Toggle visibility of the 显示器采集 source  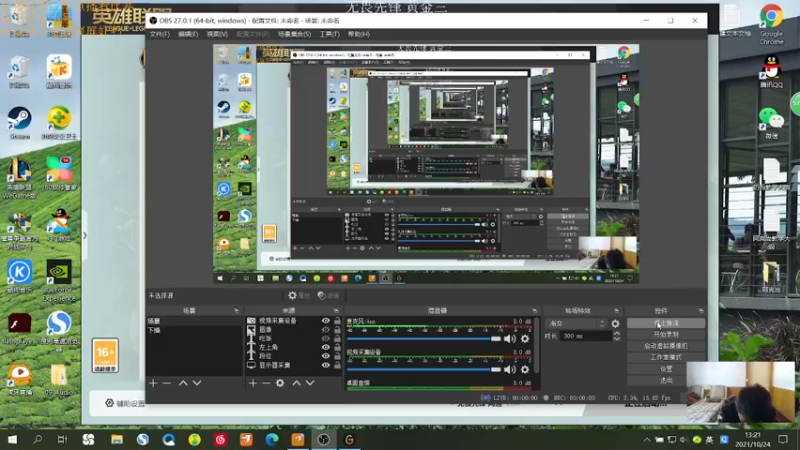pos(326,365)
